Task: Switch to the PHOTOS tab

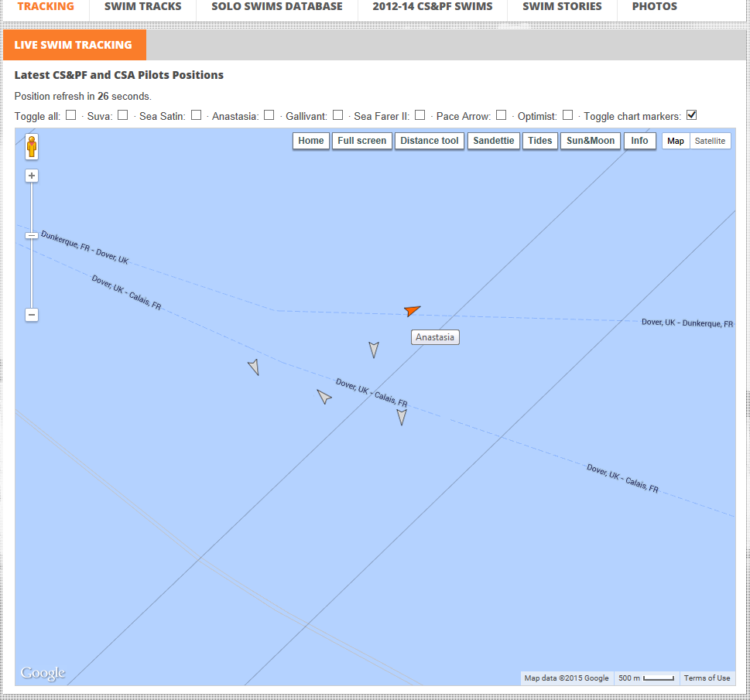Action: coord(654,6)
